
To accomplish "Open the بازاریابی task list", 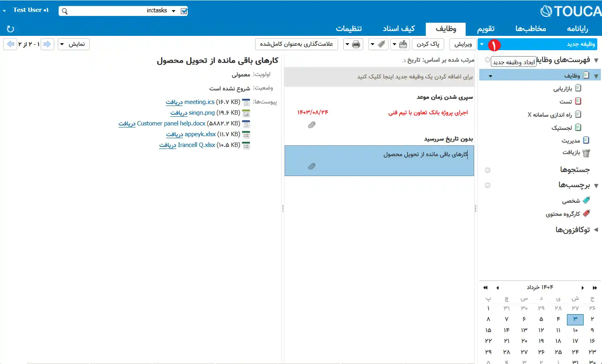I will pyautogui.click(x=567, y=88).
